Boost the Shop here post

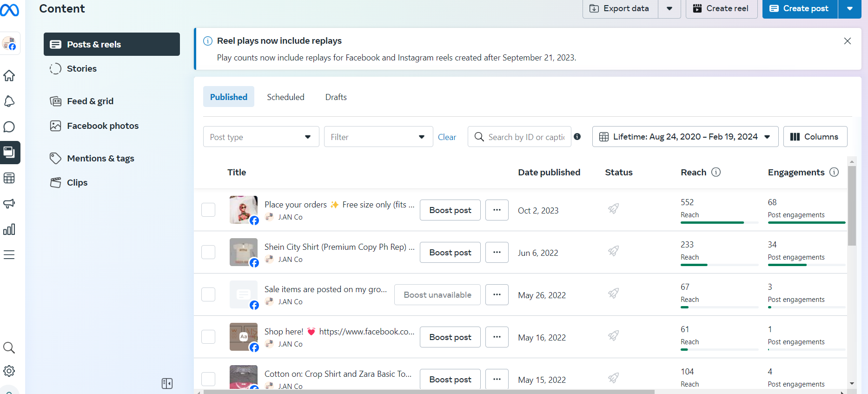click(x=450, y=337)
